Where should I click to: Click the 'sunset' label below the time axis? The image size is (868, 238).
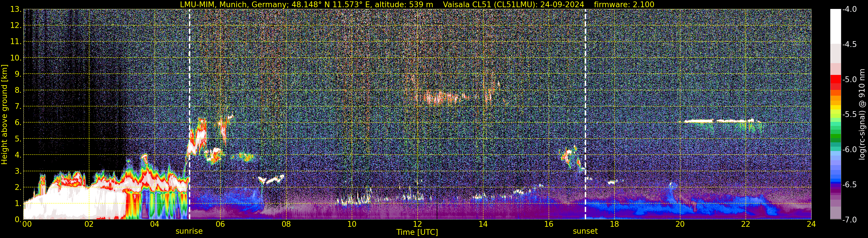pyautogui.click(x=585, y=231)
